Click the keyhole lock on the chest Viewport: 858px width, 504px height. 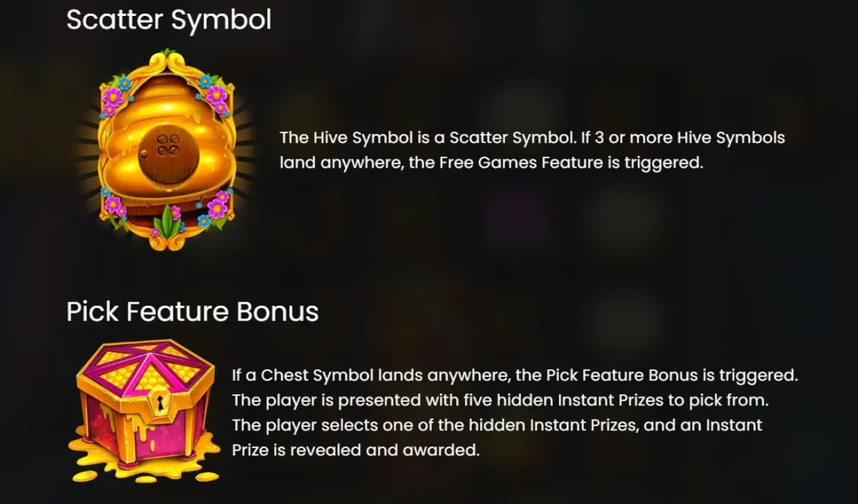pos(160,404)
